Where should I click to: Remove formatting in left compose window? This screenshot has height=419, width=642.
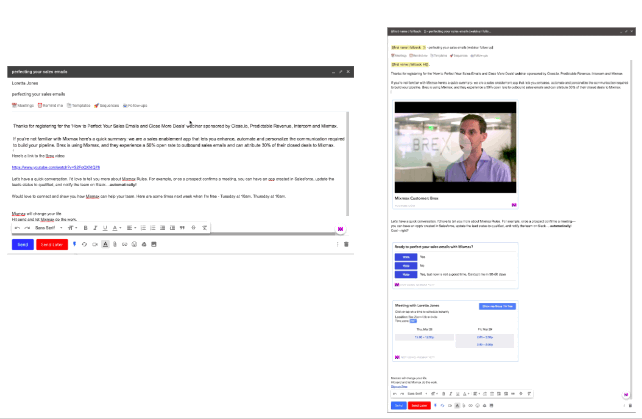pos(204,228)
